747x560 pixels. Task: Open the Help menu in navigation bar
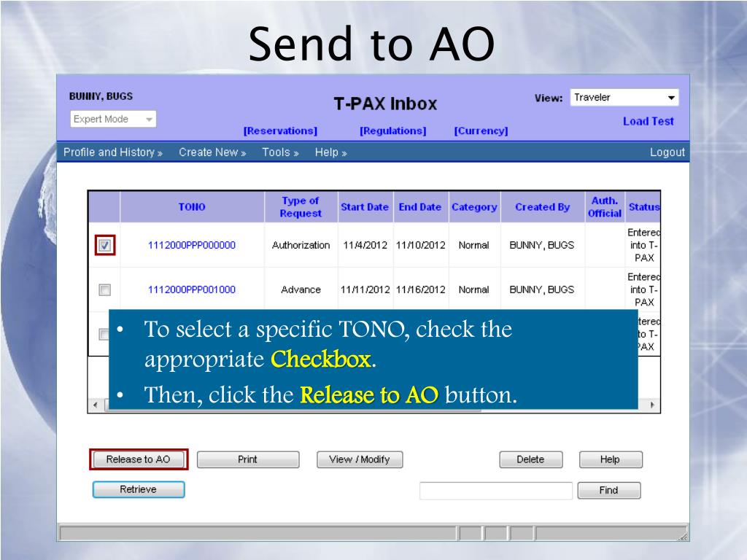[x=330, y=152]
